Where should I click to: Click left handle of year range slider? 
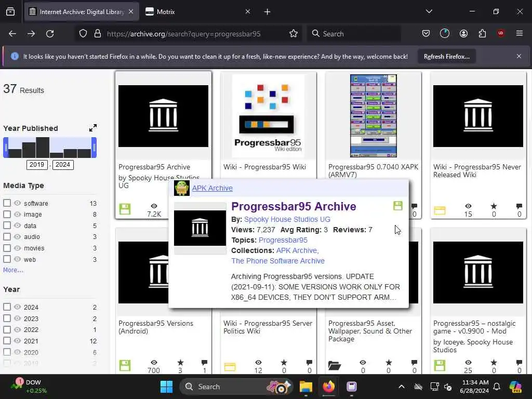(6, 148)
